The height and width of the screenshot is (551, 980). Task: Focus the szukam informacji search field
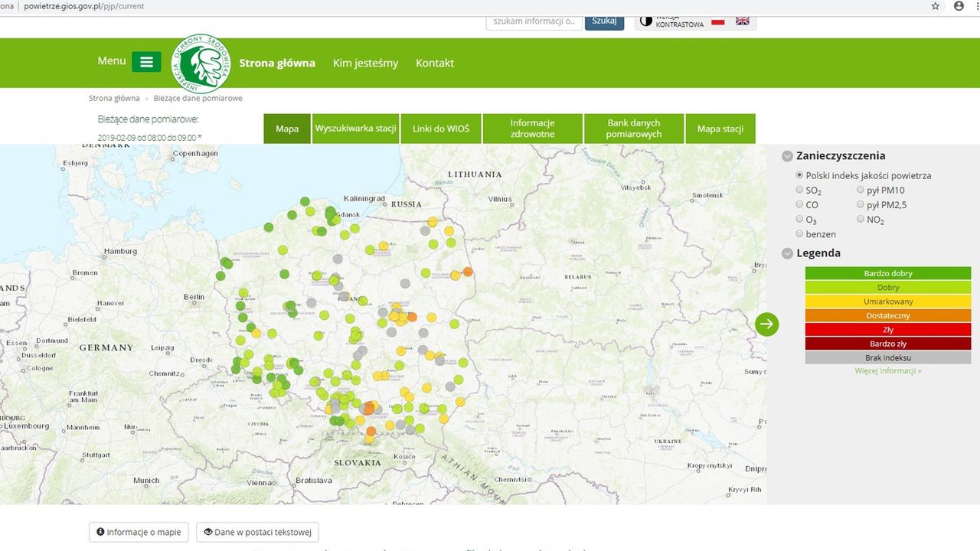coord(534,21)
